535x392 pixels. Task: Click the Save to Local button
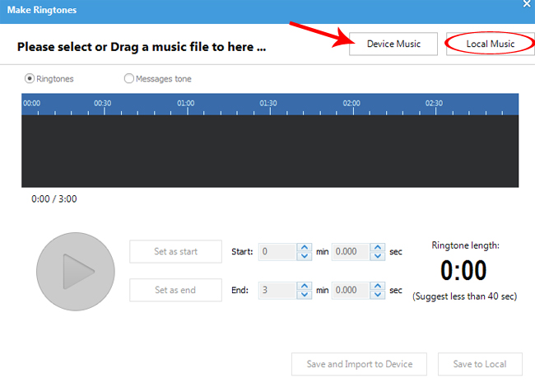click(479, 364)
